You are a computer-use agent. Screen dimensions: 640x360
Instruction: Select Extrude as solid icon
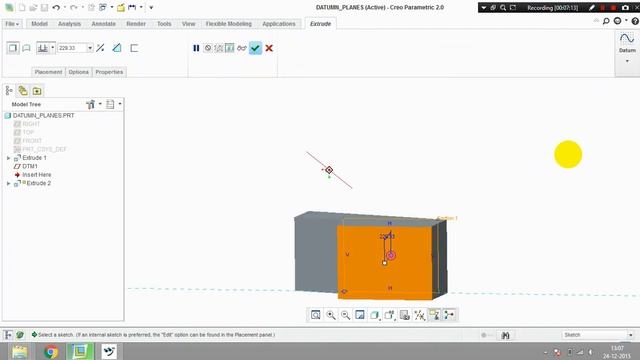[x=13, y=48]
